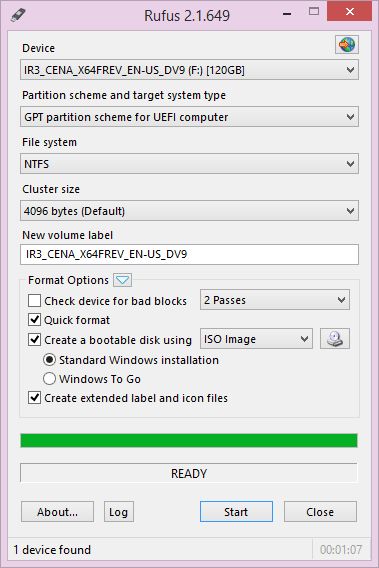The image size is (379, 568).
Task: Open the Log window
Action: coord(118,511)
